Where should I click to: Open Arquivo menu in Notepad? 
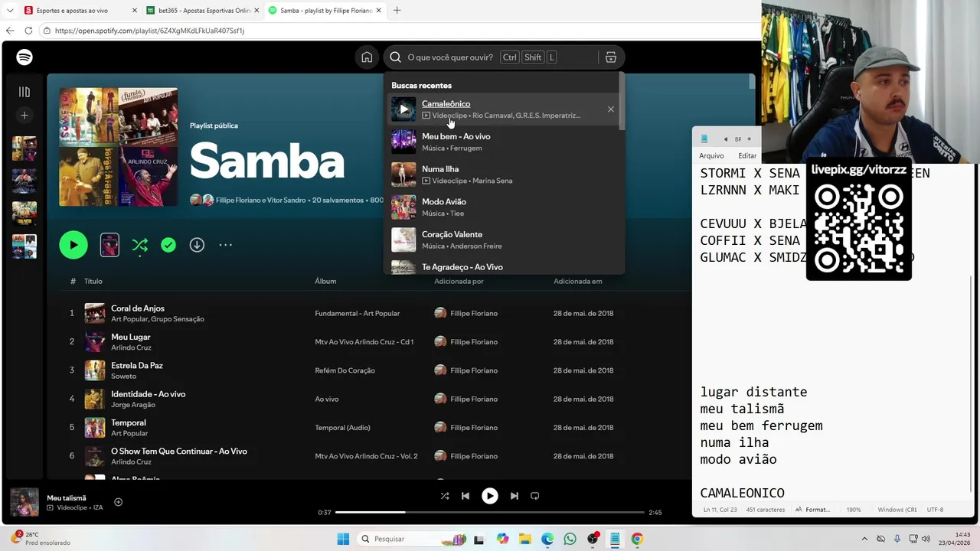pyautogui.click(x=711, y=155)
